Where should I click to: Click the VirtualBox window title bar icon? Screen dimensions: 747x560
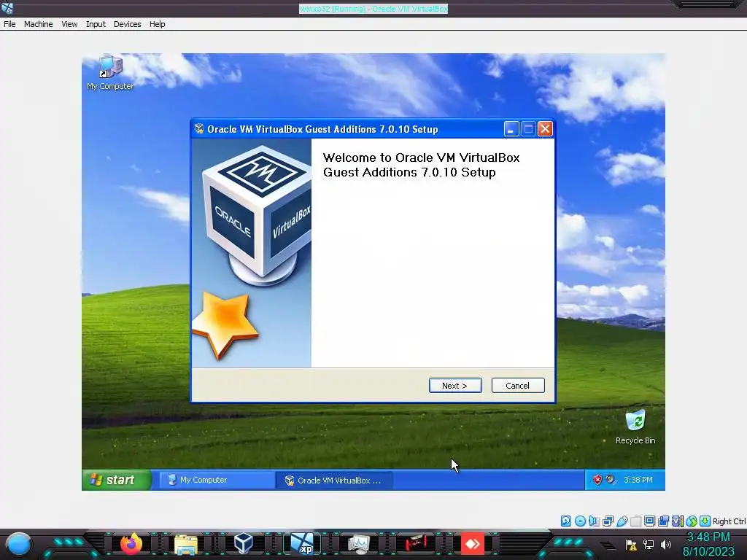coord(7,7)
